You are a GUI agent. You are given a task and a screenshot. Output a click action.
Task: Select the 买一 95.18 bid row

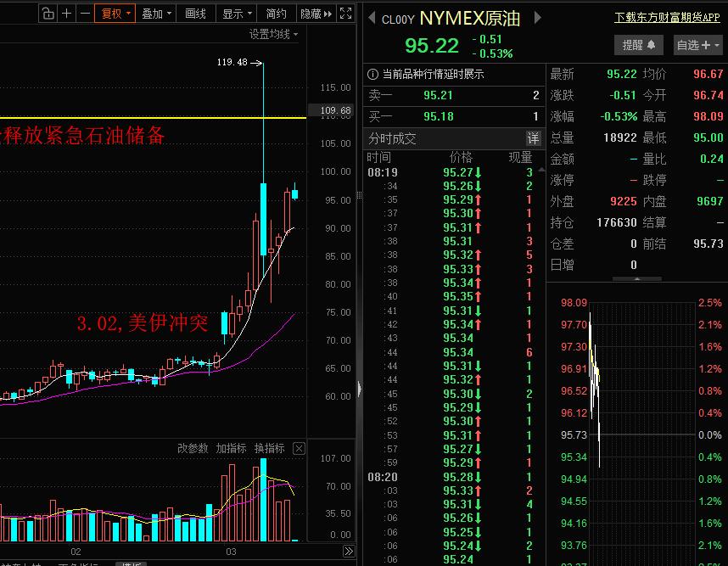click(x=454, y=116)
